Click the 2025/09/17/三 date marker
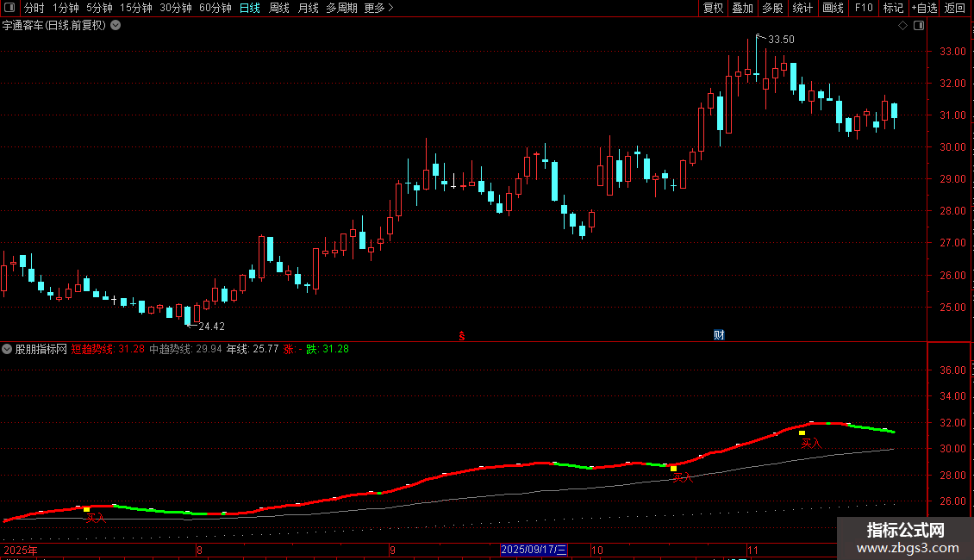Image resolution: width=974 pixels, height=560 pixels. tap(534, 550)
